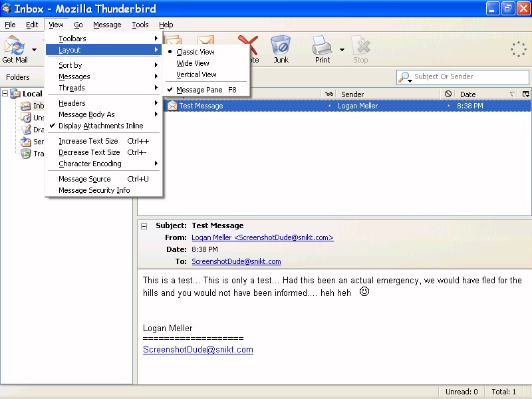The image size is (532, 399).
Task: Click the Unread: 0 status bar entry
Action: point(462,392)
